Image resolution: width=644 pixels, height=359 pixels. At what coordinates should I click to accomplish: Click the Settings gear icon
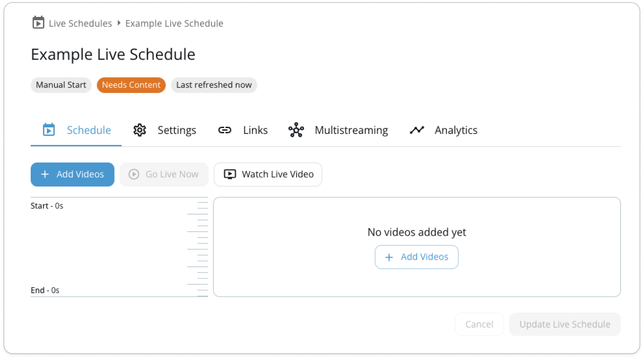tap(139, 130)
